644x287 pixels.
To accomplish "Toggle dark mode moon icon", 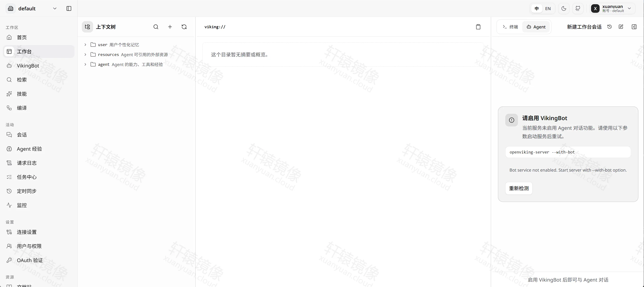I will tap(564, 8).
